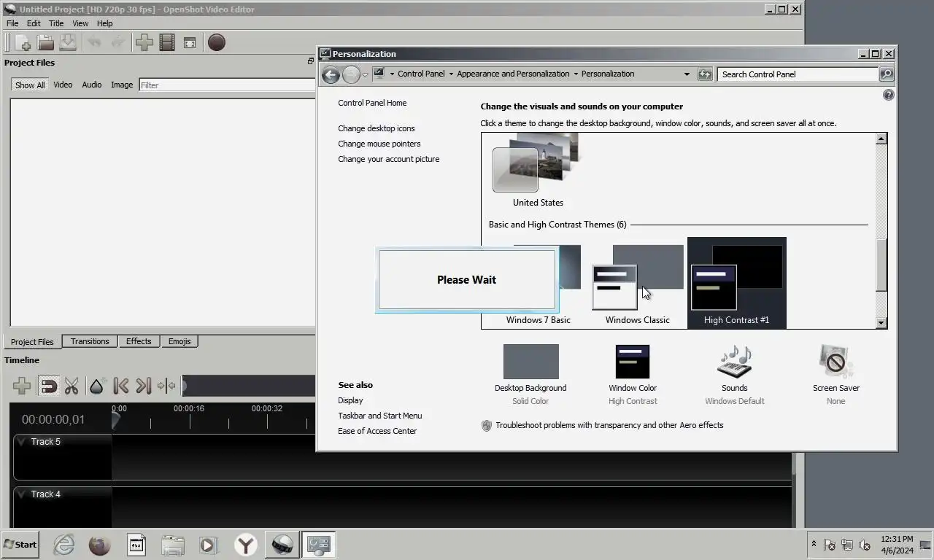Open the recent pages dropdown beside Forward arrow

365,74
